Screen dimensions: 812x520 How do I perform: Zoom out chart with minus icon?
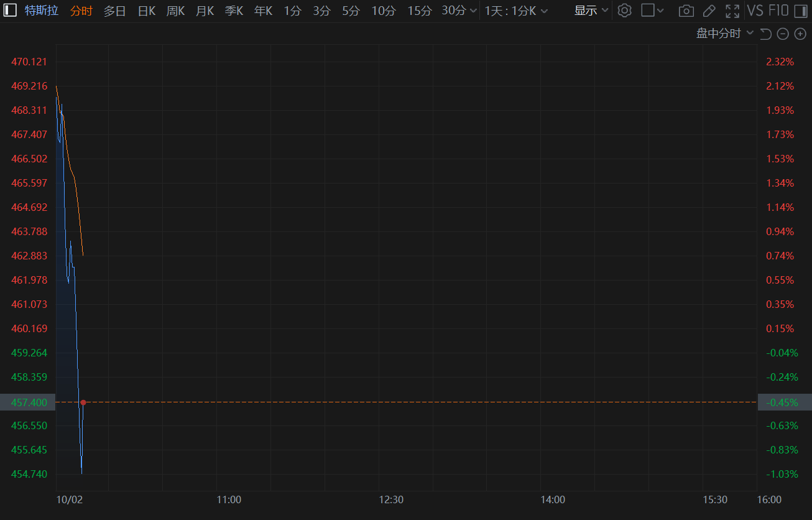(783, 34)
